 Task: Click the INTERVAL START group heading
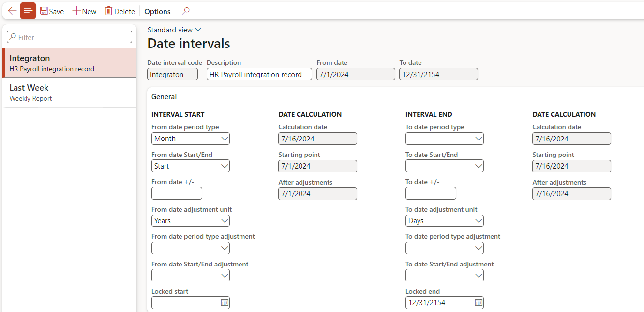178,114
